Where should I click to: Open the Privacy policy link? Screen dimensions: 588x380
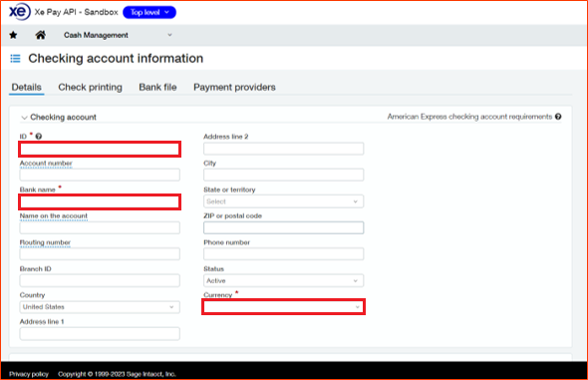pos(29,374)
